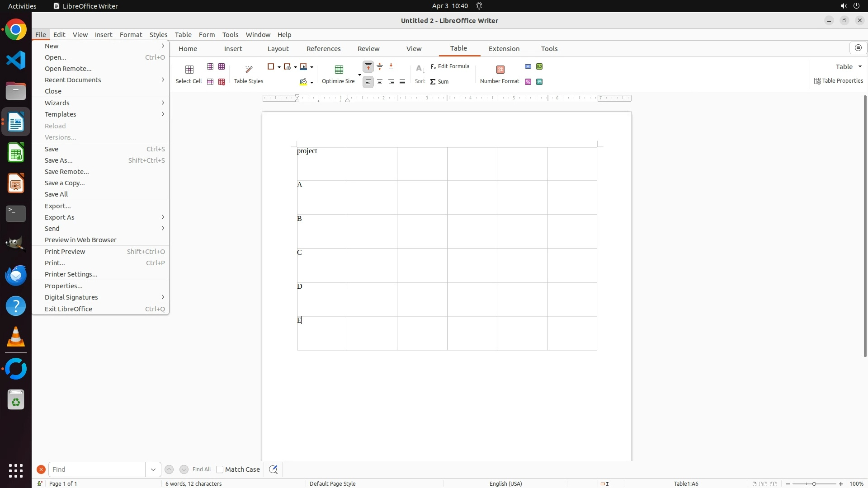Expand the borders dropdown arrow
Screen dimensions: 868x488
pyautogui.click(x=279, y=67)
